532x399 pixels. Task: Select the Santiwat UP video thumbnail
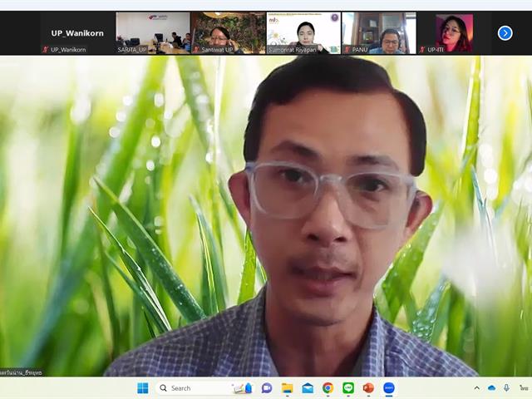click(229, 33)
